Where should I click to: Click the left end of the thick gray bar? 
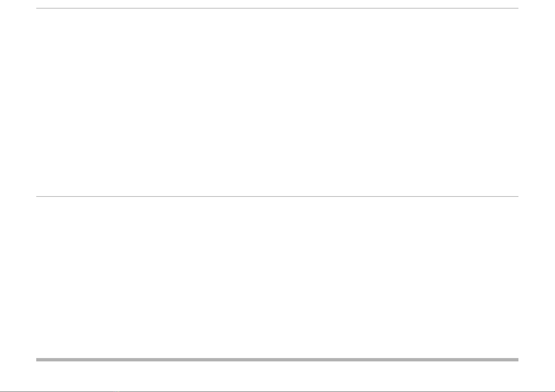pyautogui.click(x=38, y=360)
